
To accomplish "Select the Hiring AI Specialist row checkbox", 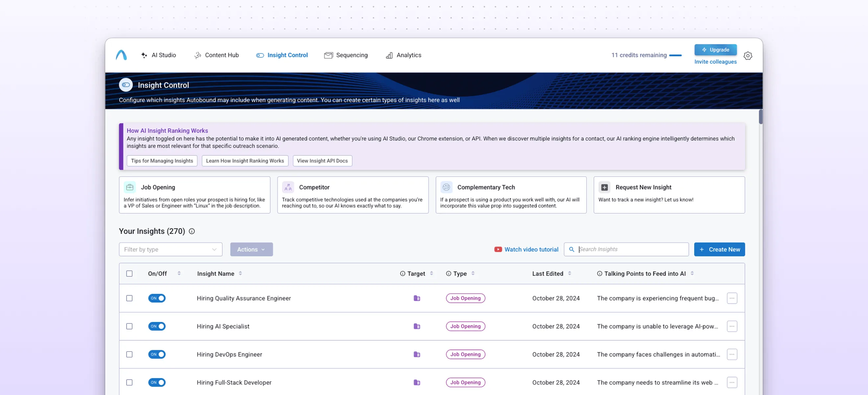I will [130, 326].
